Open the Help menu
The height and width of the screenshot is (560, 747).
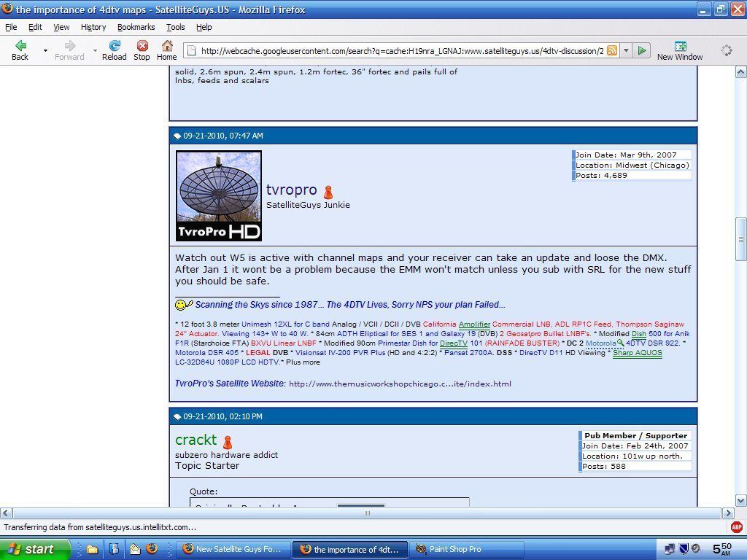[204, 27]
